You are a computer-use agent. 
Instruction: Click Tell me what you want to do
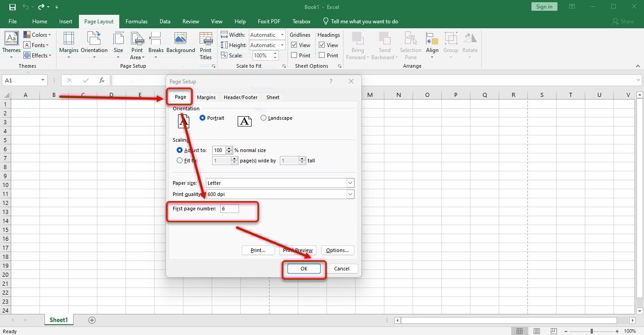(360, 21)
